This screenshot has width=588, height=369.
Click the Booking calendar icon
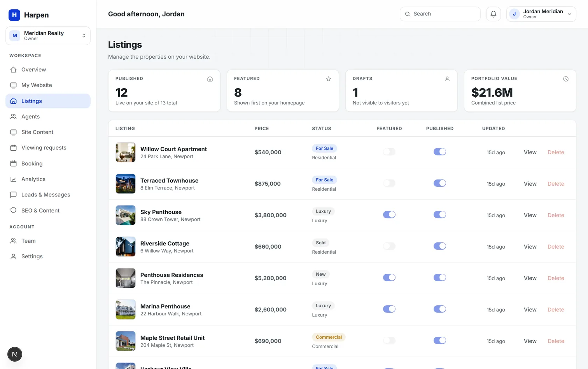14,164
